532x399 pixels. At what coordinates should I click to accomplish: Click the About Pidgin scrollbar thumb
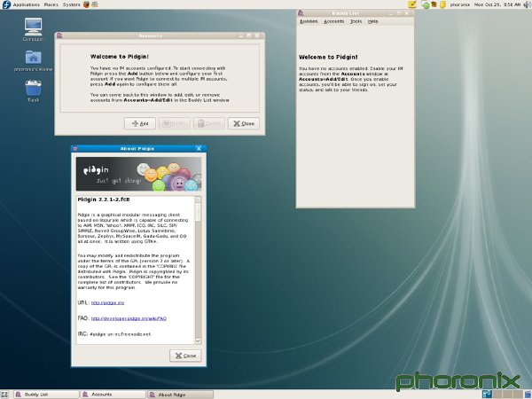tap(198, 213)
